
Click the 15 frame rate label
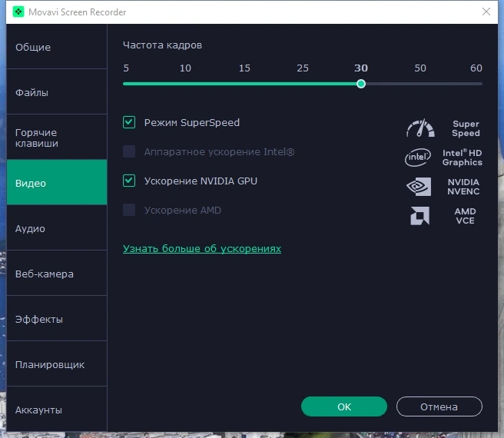(x=244, y=68)
